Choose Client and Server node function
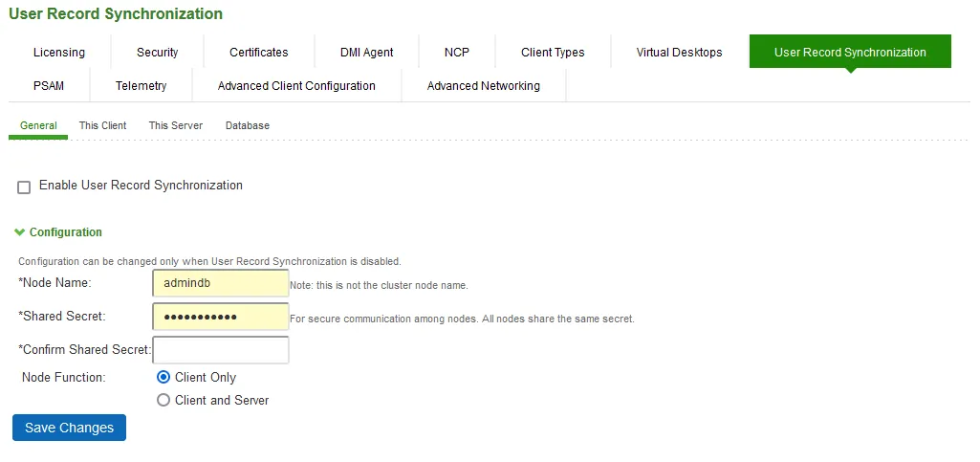Viewport: 980px width, 462px height. pos(163,400)
